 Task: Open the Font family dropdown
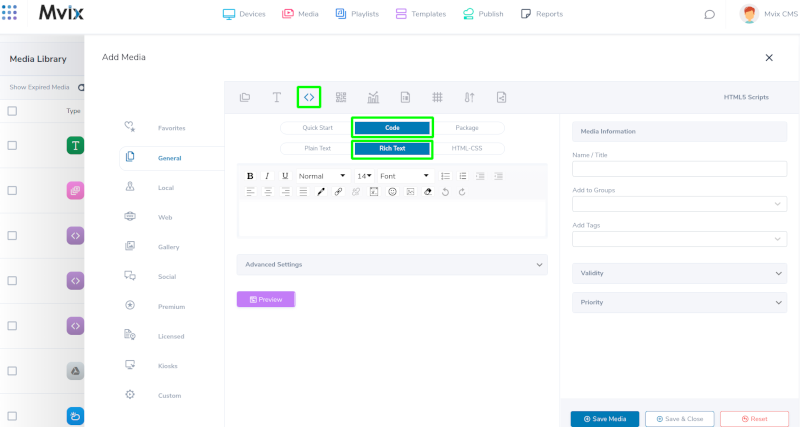(405, 176)
